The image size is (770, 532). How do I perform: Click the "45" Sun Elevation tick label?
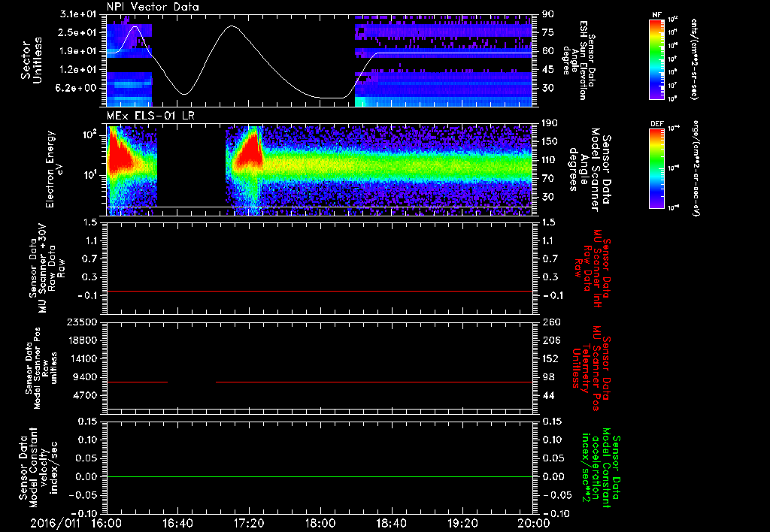547,70
